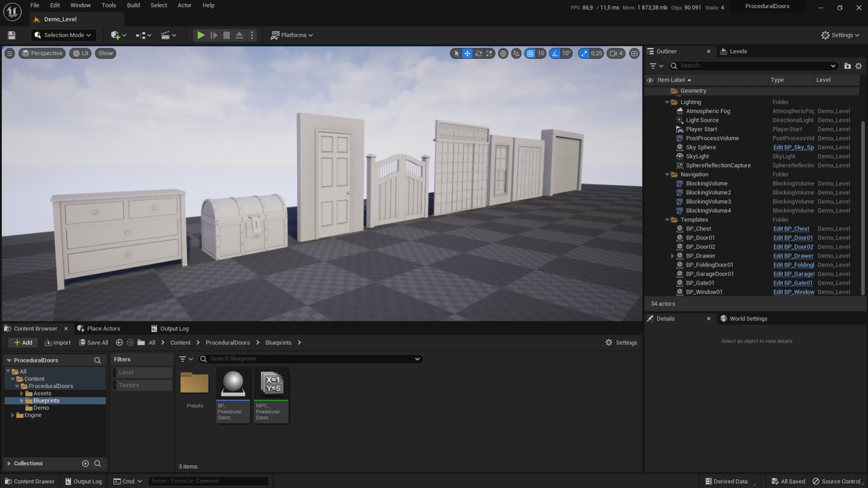This screenshot has width=868, height=488.
Task: Click the Outliner add folder icon
Action: click(848, 66)
